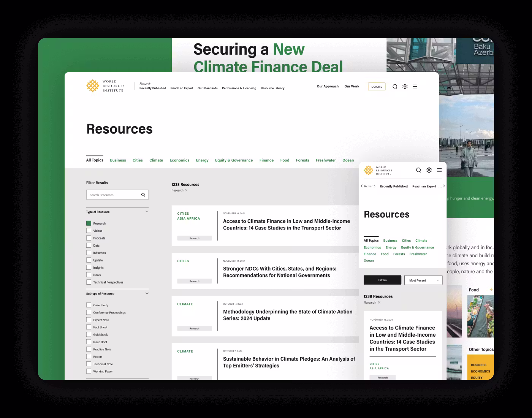Open mobile preview Access to Climate Finance article

(402, 338)
